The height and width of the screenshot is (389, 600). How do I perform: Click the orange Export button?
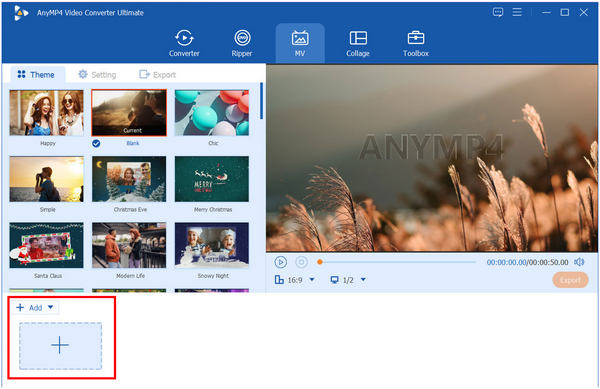tap(570, 280)
